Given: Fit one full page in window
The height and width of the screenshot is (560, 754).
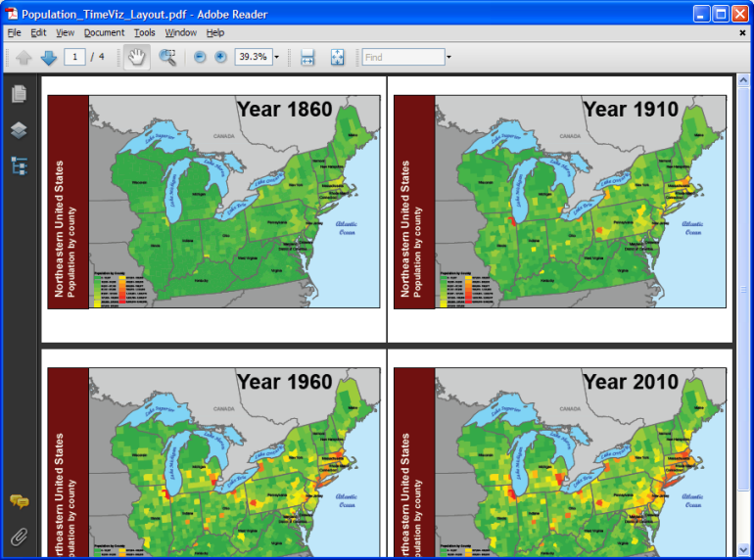Looking at the screenshot, I should point(337,57).
